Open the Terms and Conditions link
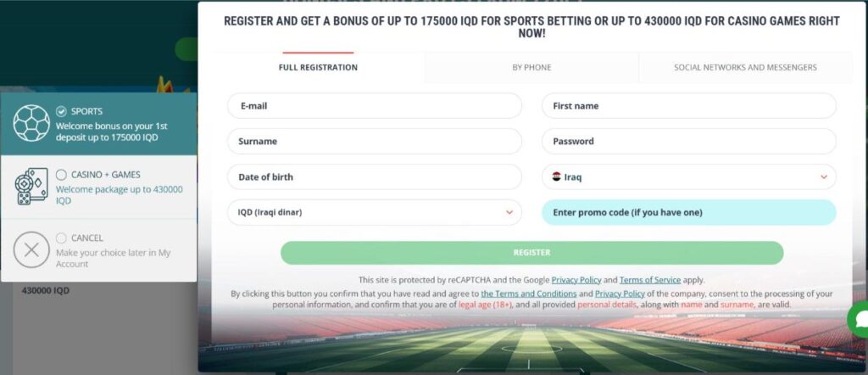The height and width of the screenshot is (375, 868). pos(529,294)
